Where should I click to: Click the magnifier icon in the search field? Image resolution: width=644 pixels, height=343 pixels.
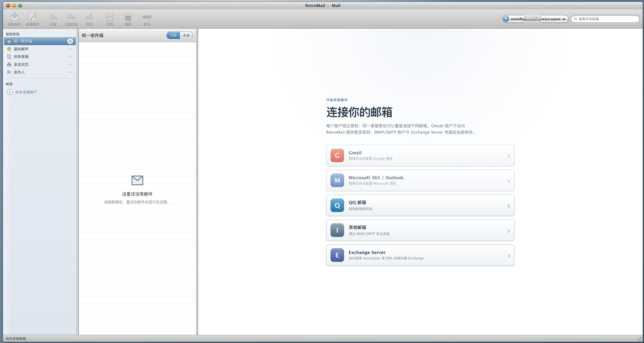[575, 19]
